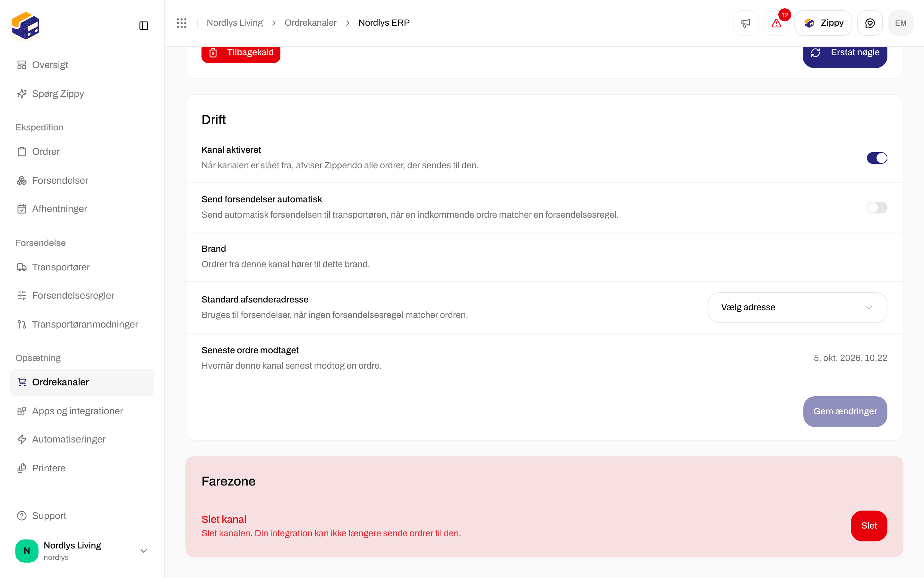
Task: Click the Forsendelsesregler sliders icon
Action: 22,295
